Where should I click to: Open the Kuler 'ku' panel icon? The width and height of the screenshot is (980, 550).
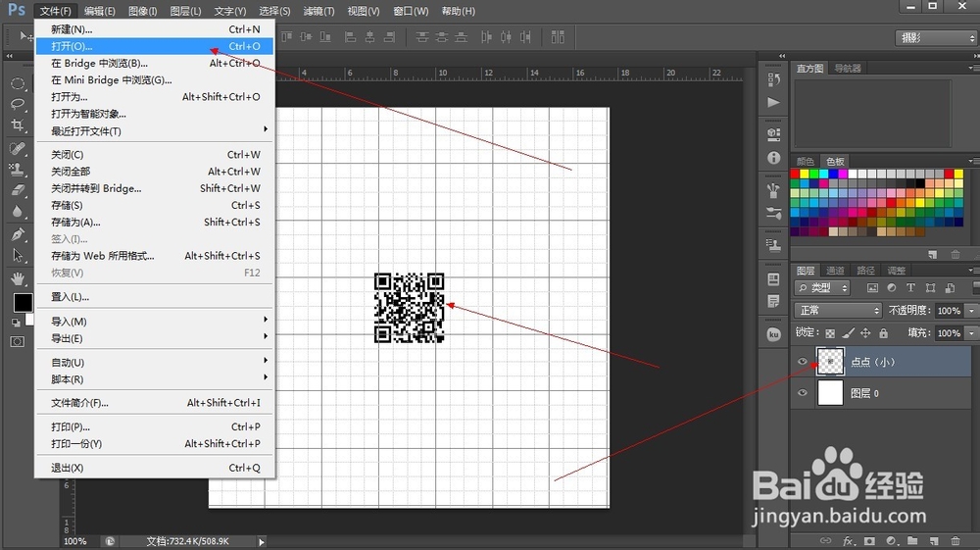pyautogui.click(x=774, y=334)
